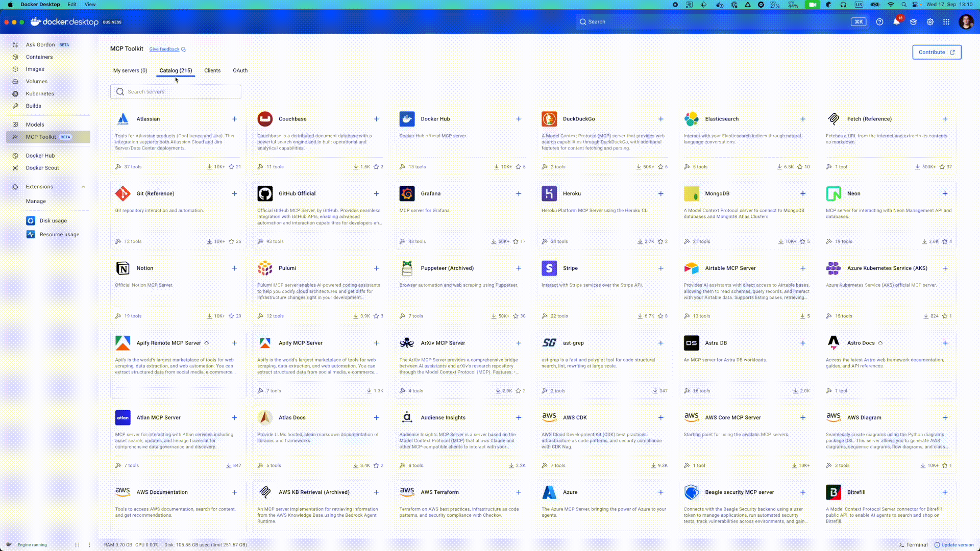Open the Give feedback link
The height and width of the screenshot is (551, 980).
click(164, 49)
